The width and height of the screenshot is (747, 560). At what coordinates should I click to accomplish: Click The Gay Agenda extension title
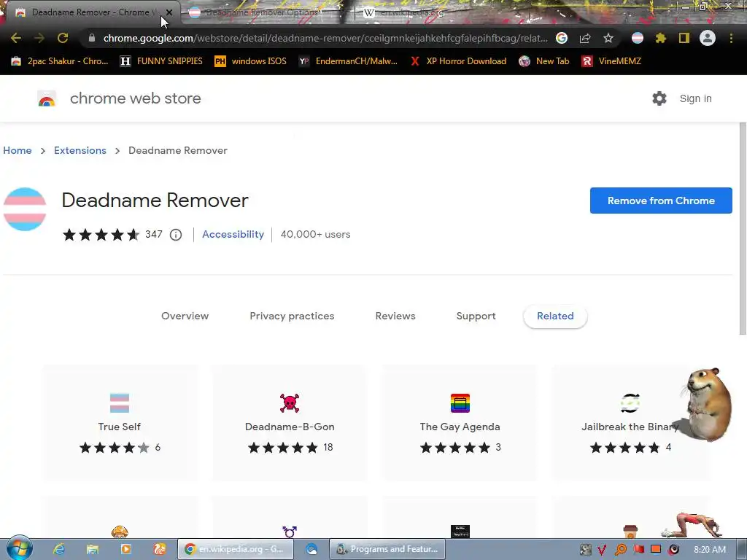460,427
